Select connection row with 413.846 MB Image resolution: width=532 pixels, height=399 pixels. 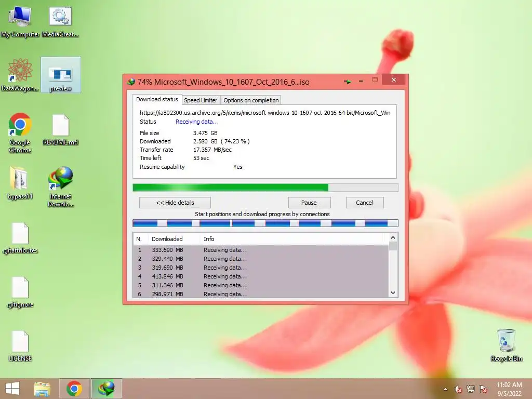coord(261,276)
